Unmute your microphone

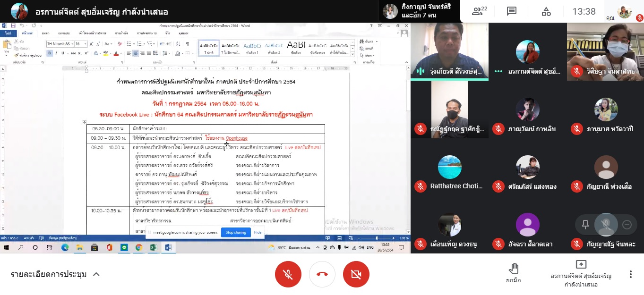pyautogui.click(x=288, y=274)
